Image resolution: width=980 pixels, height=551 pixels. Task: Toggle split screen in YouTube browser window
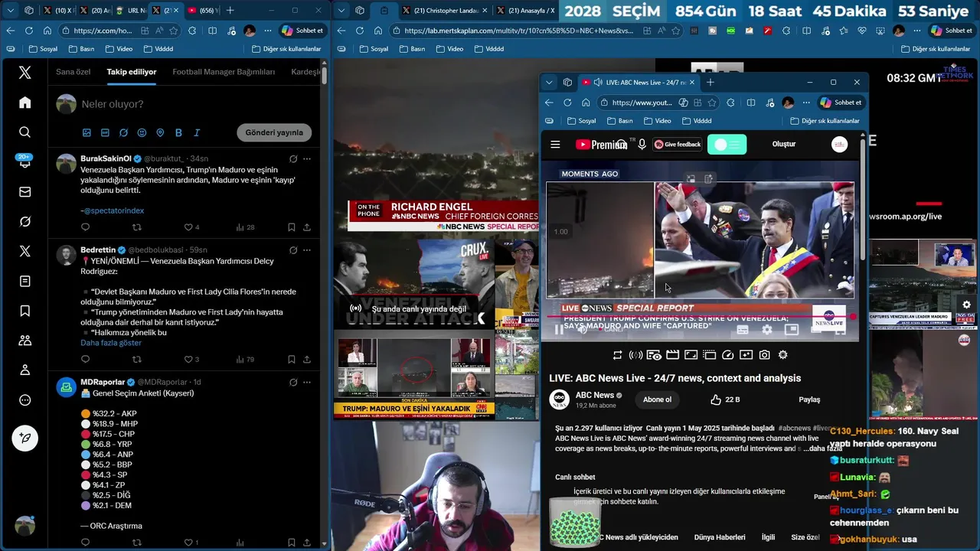tap(750, 103)
